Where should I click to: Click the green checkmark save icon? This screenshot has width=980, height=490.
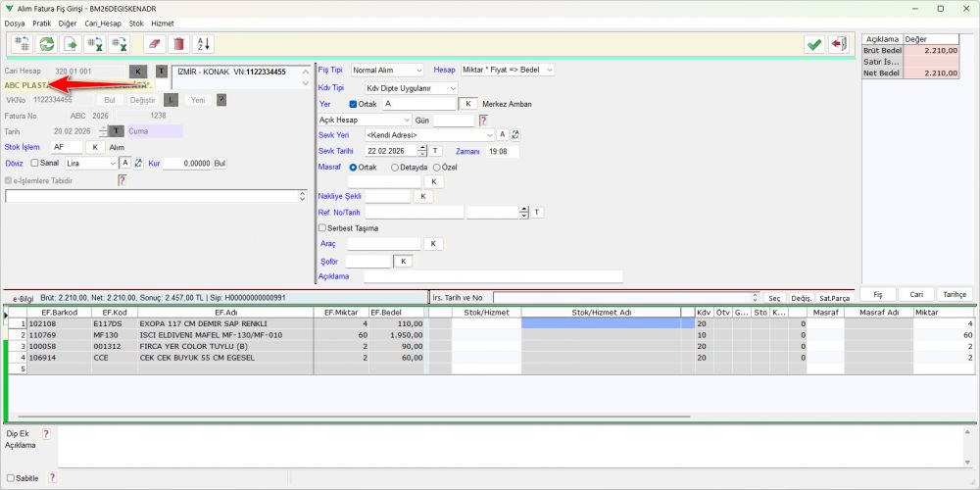point(813,44)
